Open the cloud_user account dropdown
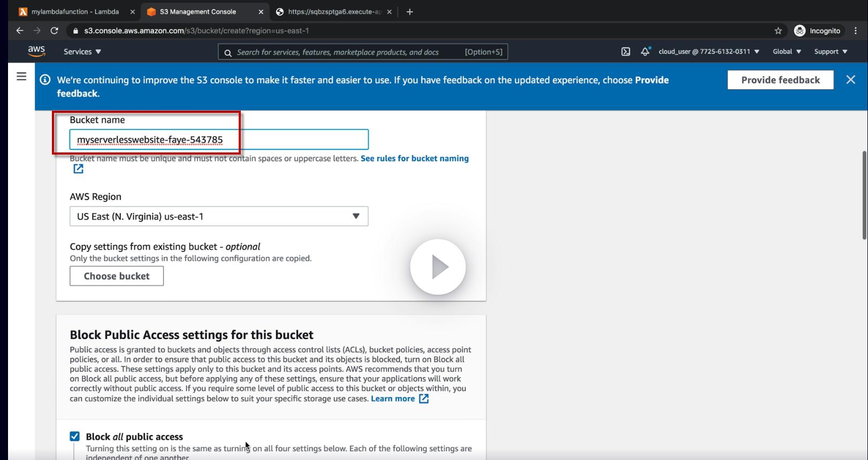This screenshot has width=868, height=460. pos(709,52)
